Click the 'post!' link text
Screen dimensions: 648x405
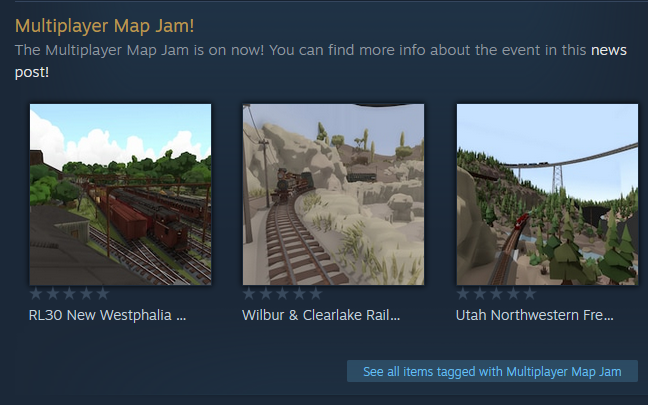pos(32,72)
